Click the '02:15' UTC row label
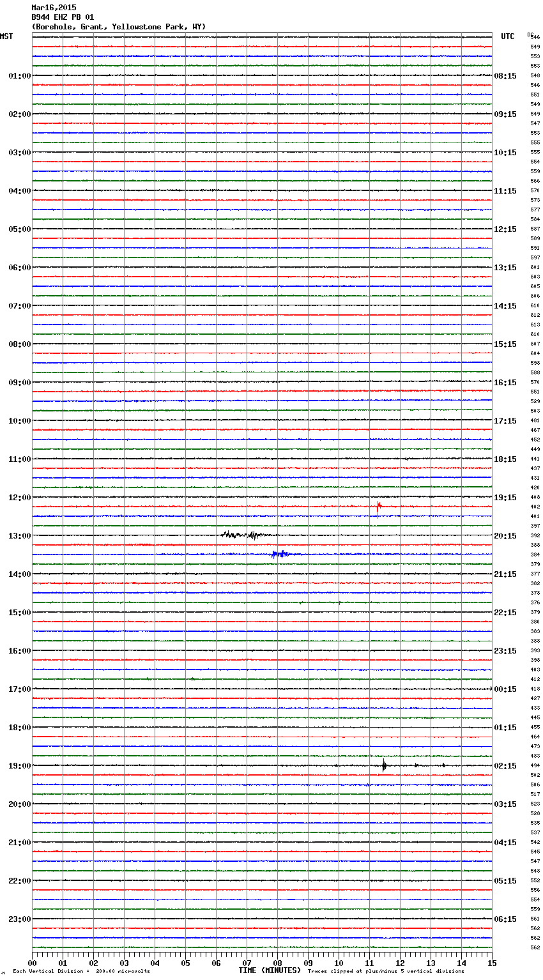543x980 pixels. click(x=505, y=766)
